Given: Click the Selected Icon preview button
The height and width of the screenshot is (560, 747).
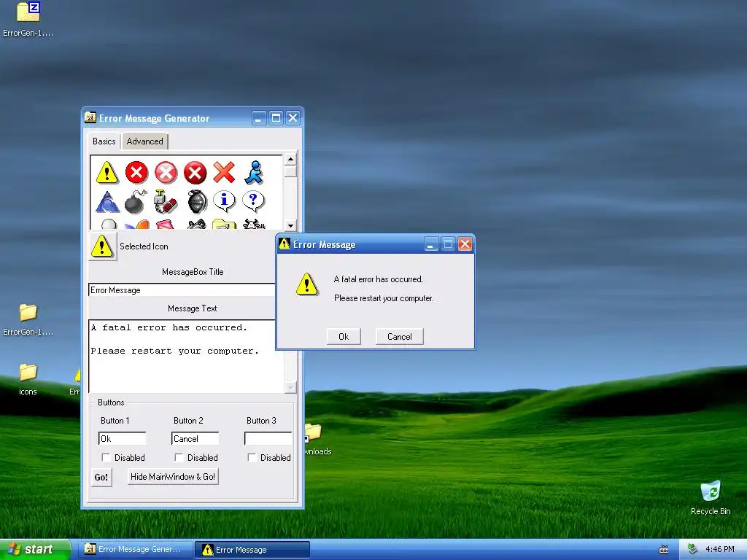Looking at the screenshot, I should point(102,246).
